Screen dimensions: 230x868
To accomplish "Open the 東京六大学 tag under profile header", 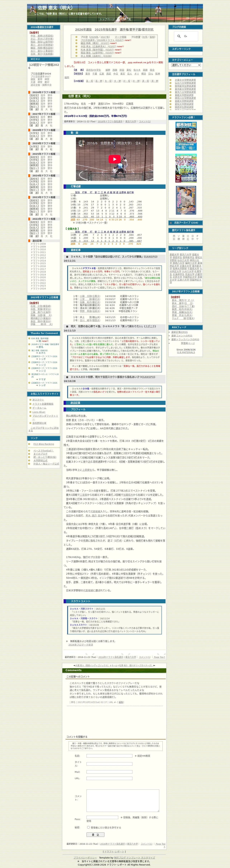I will click(131, 121).
